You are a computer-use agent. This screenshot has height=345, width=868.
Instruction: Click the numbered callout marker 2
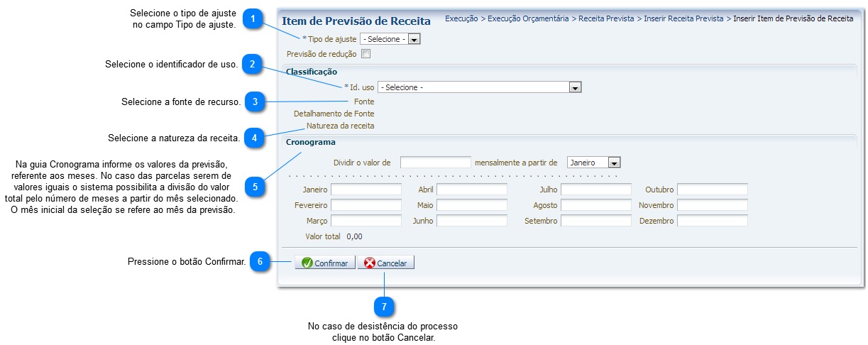click(252, 65)
